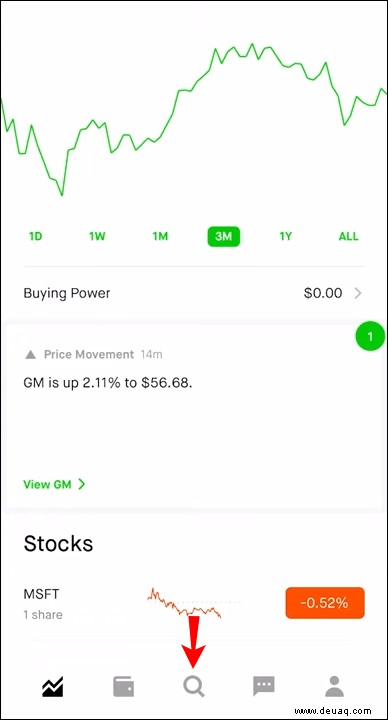388x720 pixels.
Task: Select the 1W chart range
Action: 97,236
